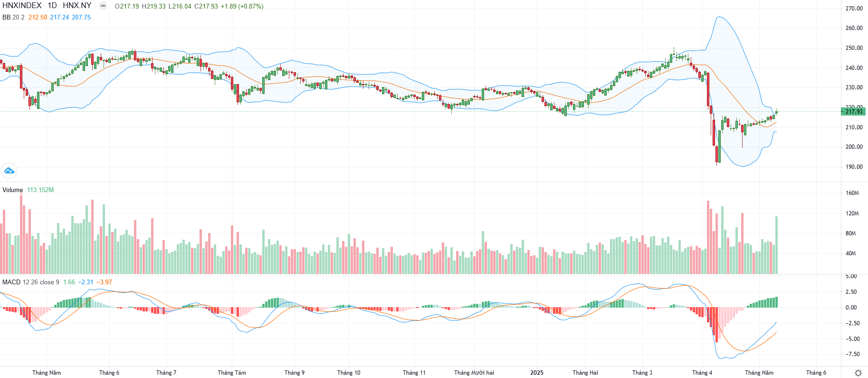Click the orange BB basis value 212.50

[38, 17]
